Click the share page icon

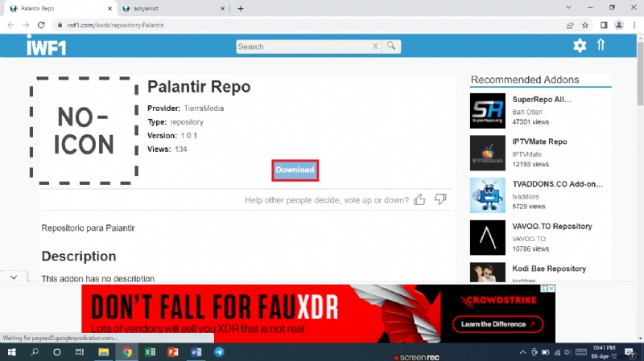570,25
